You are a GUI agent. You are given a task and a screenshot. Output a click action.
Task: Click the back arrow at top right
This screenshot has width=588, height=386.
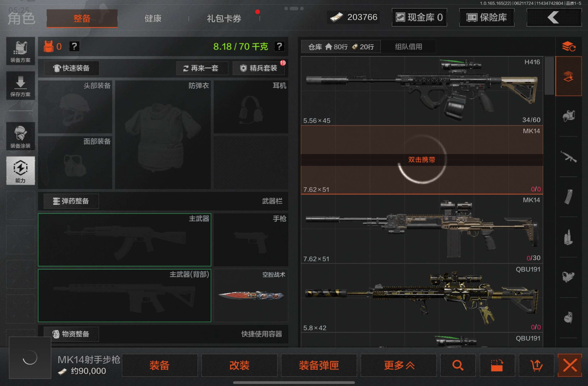point(554,17)
